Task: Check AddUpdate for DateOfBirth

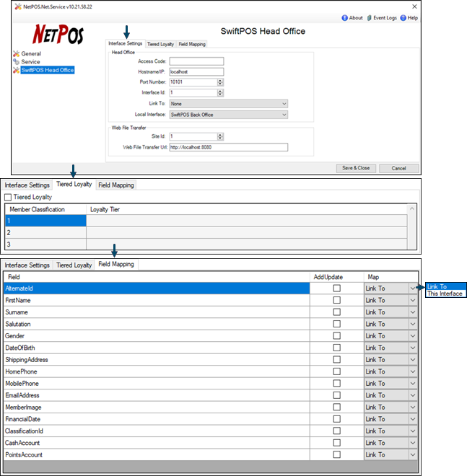Action: pos(336,348)
